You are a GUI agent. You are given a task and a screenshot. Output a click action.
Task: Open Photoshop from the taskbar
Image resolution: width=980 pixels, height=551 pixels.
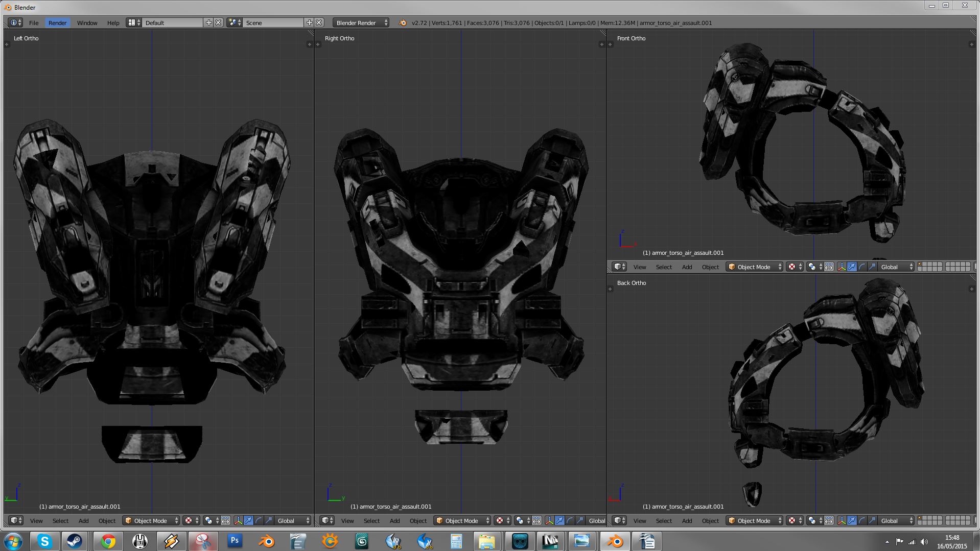click(x=235, y=541)
